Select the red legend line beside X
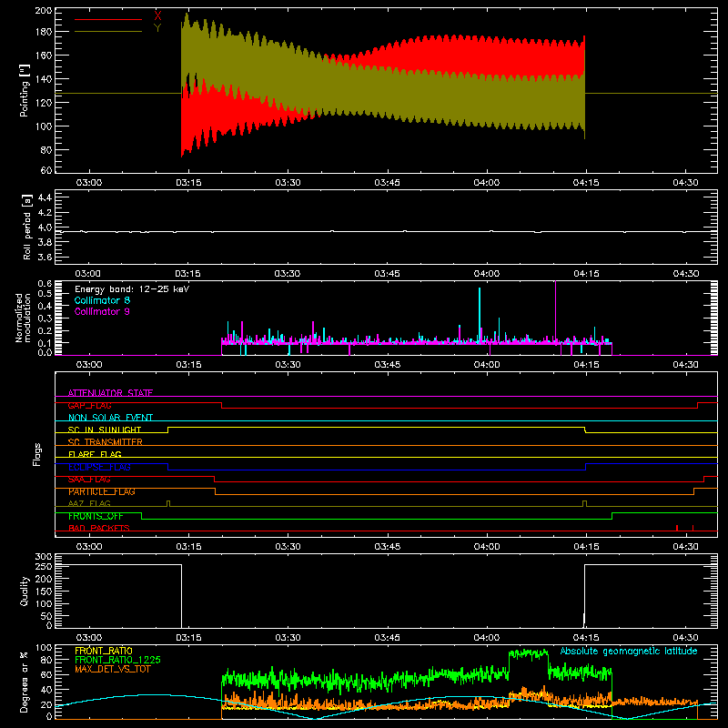Screen dimensions: 728x728 point(108,19)
